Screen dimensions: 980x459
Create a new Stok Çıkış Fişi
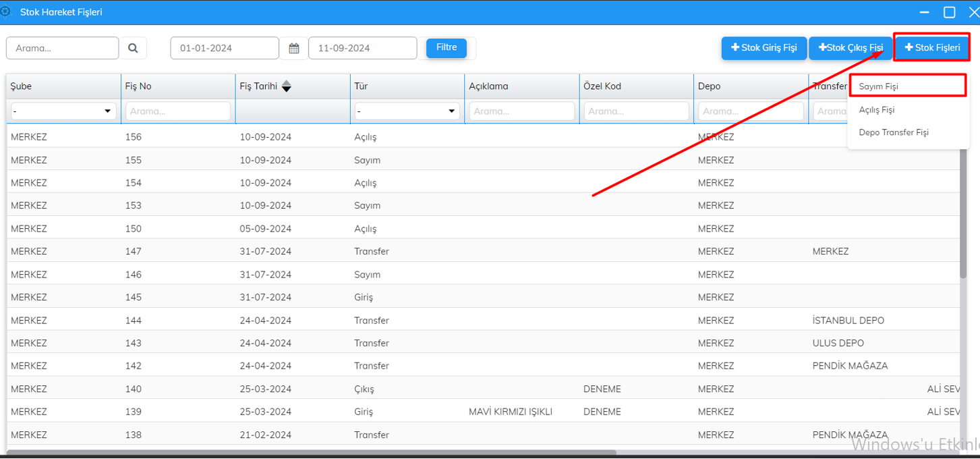point(850,48)
